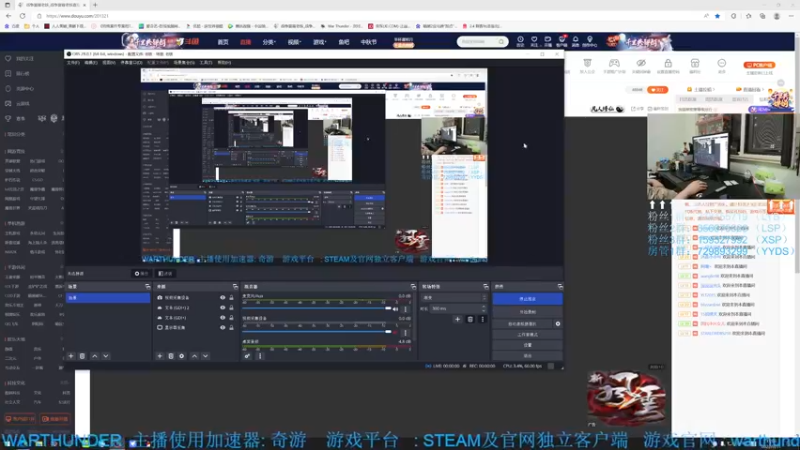Move the scene up with the arrow in OBS Scenes panel

(x=94, y=356)
